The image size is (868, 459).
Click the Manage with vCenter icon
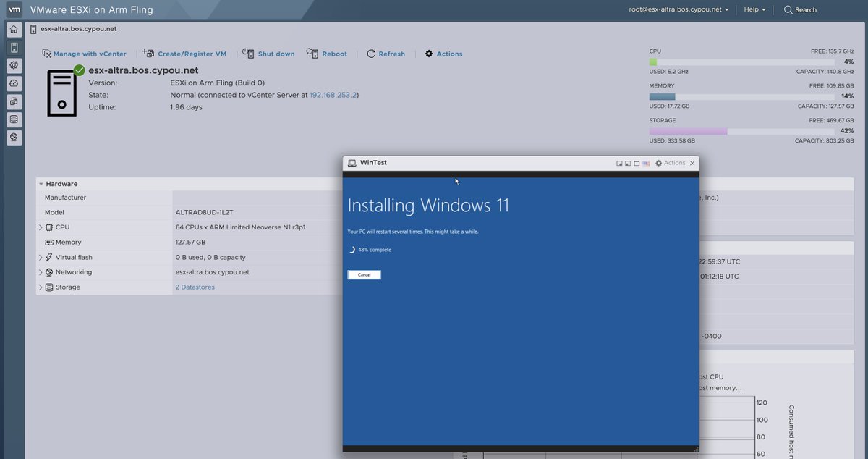pyautogui.click(x=46, y=54)
